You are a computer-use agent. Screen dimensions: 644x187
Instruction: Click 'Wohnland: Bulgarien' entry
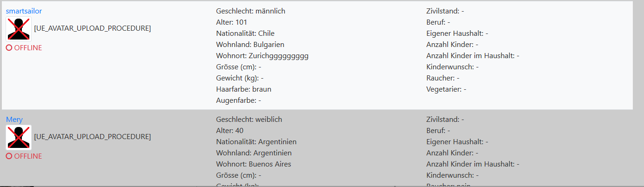pyautogui.click(x=250, y=45)
